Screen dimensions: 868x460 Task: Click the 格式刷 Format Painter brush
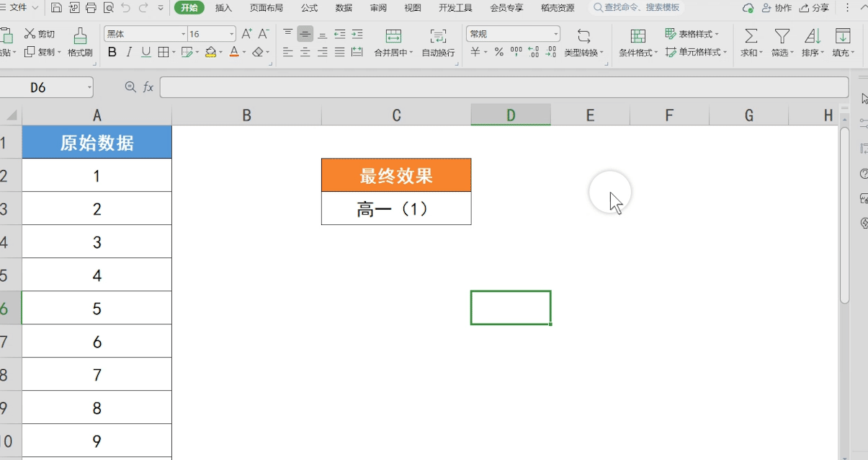(x=80, y=43)
